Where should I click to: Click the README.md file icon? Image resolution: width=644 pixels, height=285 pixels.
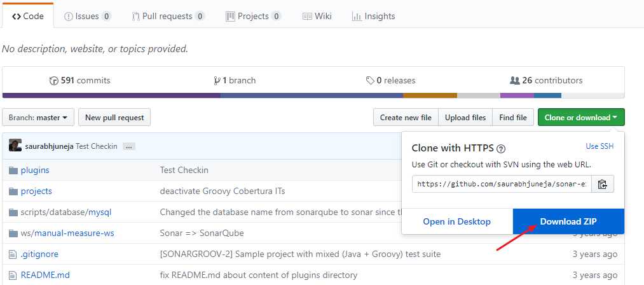[13, 275]
